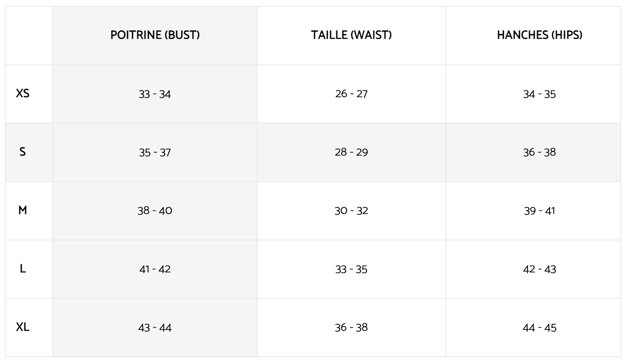Click the XL hips value 44 - 45
The width and height of the screenshot is (626, 364).
click(x=540, y=328)
